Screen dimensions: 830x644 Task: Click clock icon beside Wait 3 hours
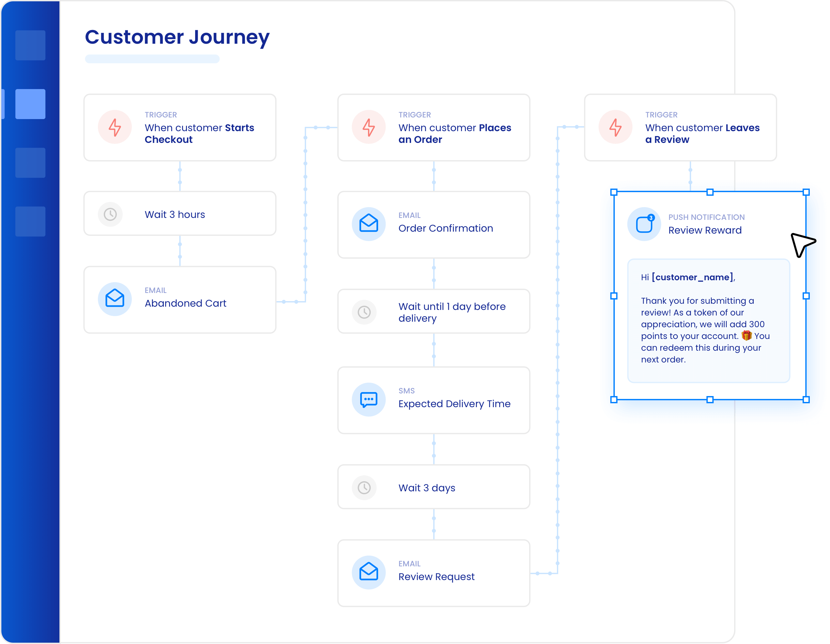pos(110,214)
